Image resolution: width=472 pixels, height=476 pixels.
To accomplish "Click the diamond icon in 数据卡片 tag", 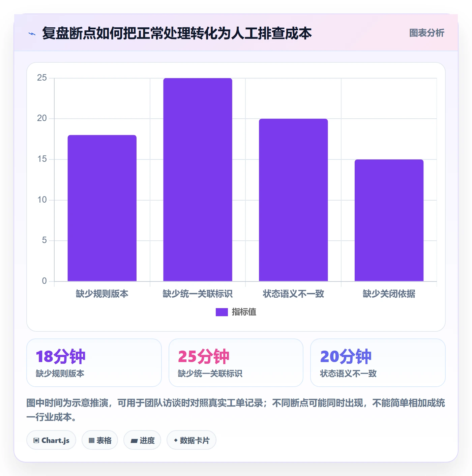I will [176, 440].
